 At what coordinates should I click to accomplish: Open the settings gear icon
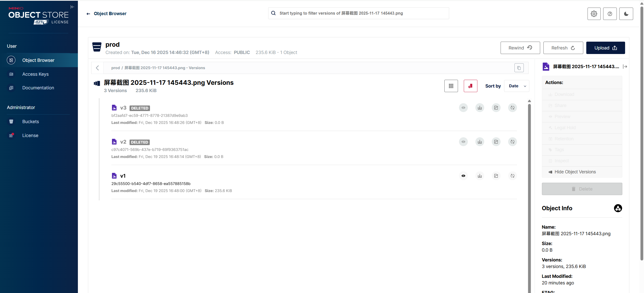(x=594, y=14)
